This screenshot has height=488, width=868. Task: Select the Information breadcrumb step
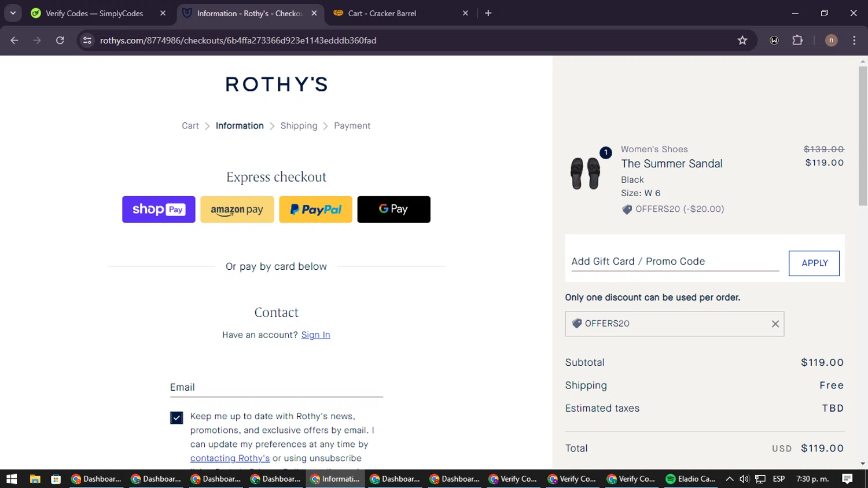tap(240, 126)
